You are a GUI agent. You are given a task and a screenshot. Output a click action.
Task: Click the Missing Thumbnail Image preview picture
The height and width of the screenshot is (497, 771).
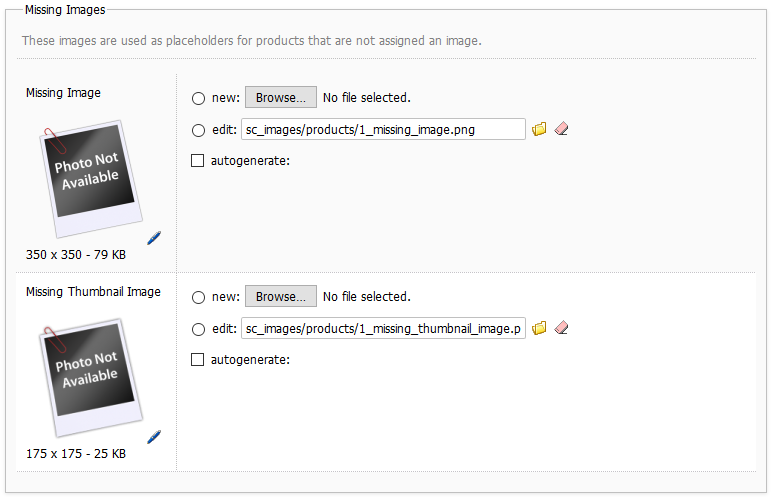90,376
